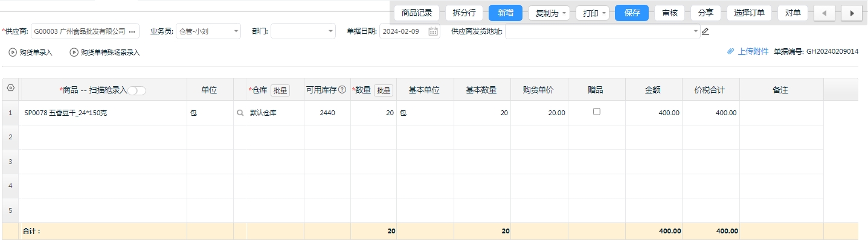
Task: Click the 默认仓库 cell in row 1
Action: [x=275, y=113]
